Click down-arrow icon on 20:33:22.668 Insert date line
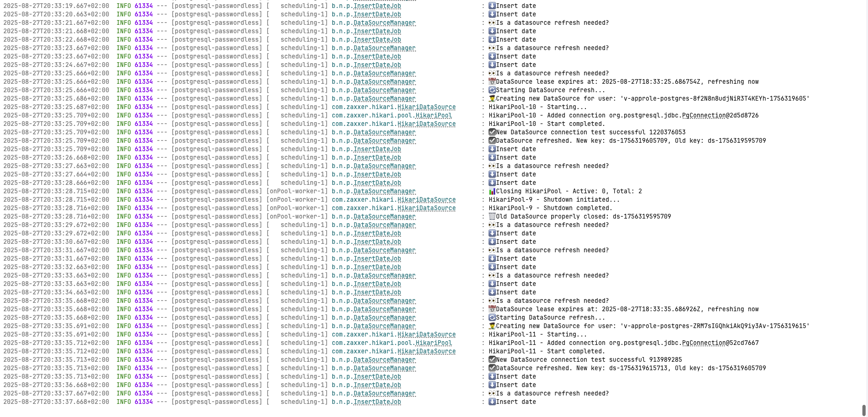This screenshot has width=868, height=417. 492,39
